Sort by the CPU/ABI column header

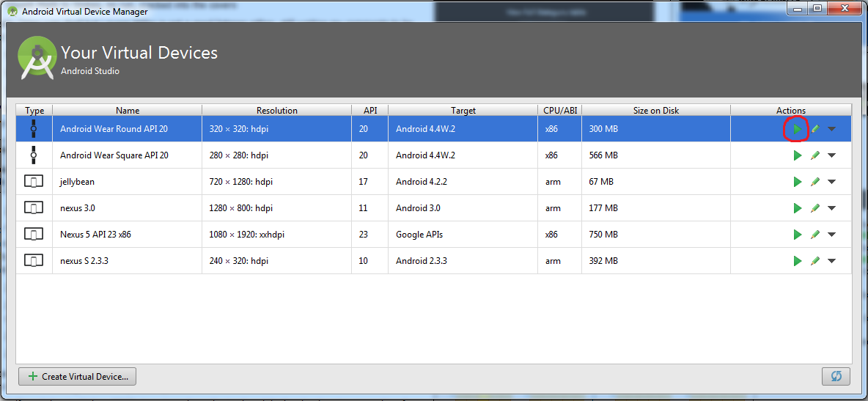click(x=559, y=110)
